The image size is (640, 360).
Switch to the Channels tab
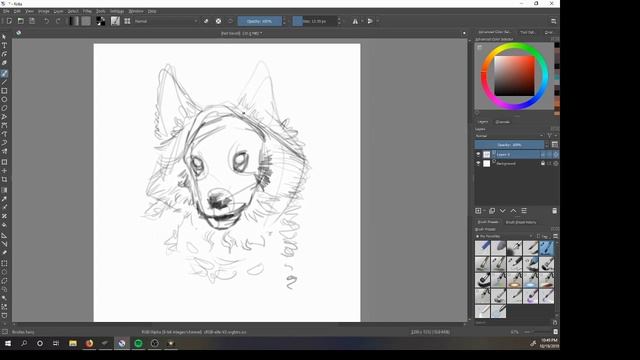pyautogui.click(x=502, y=122)
